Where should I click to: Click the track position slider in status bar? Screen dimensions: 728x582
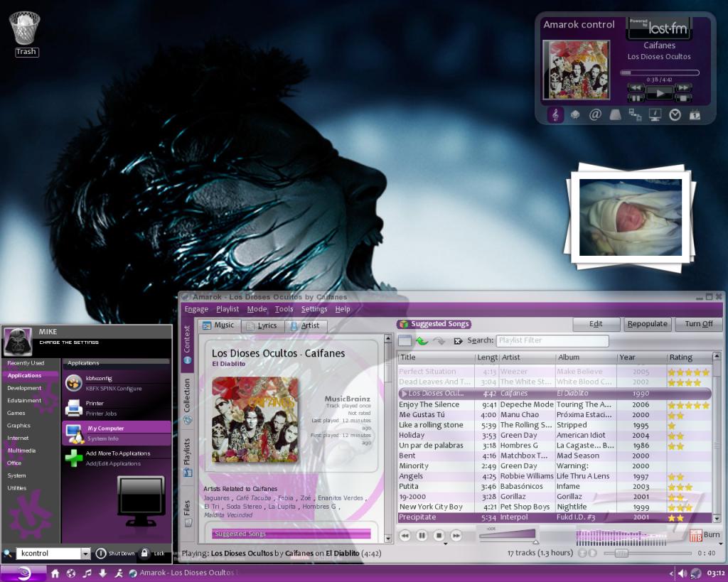click(648, 554)
